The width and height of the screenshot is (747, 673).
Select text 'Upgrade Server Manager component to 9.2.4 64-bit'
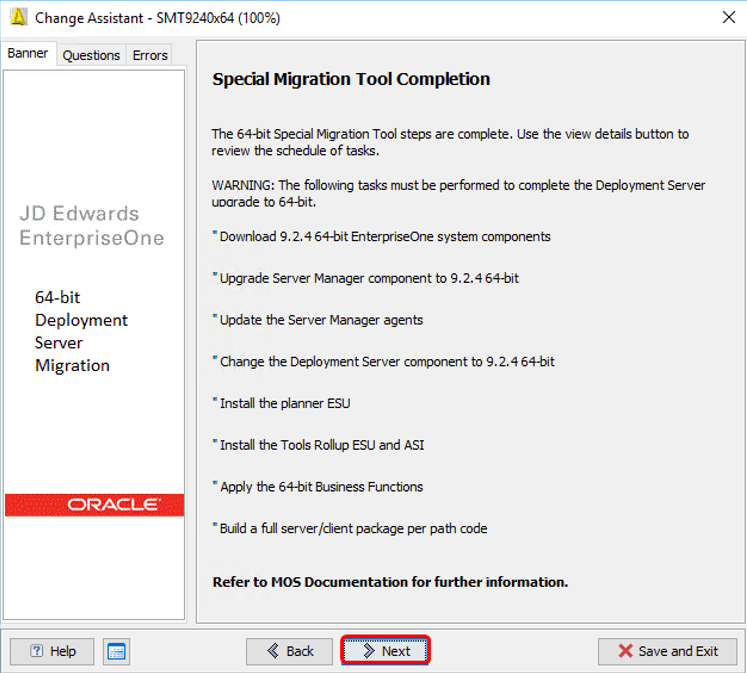click(369, 278)
